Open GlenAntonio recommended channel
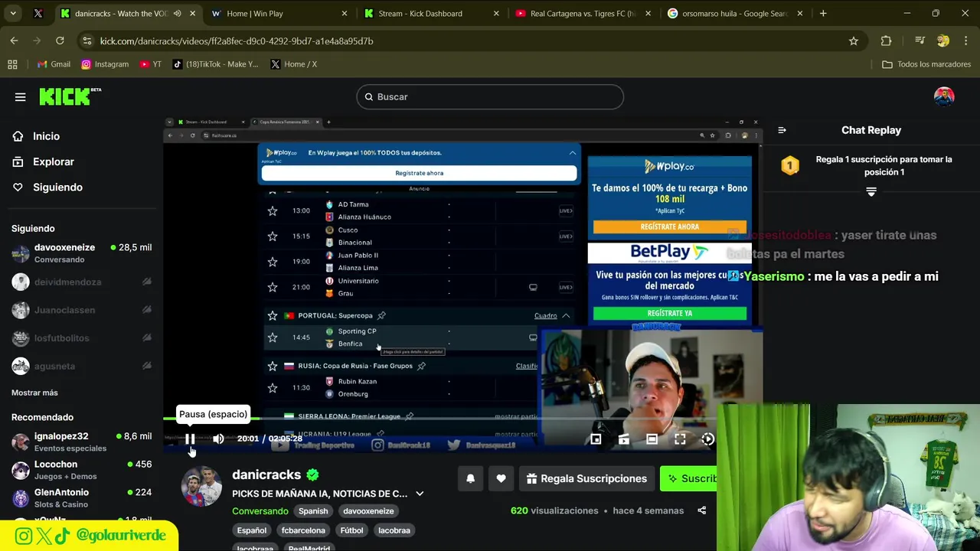 coord(81,498)
